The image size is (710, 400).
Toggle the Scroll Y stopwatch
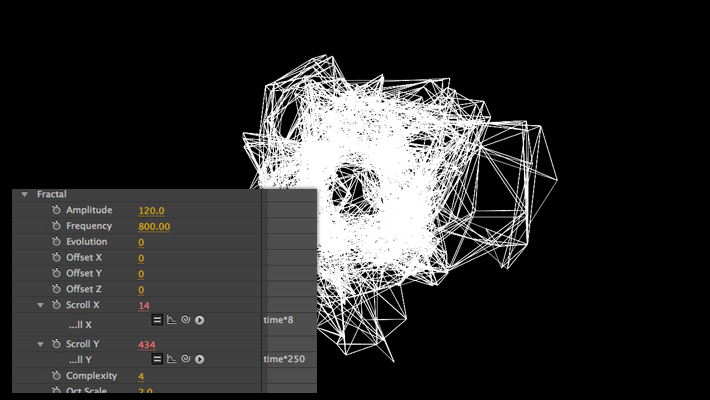coord(57,344)
